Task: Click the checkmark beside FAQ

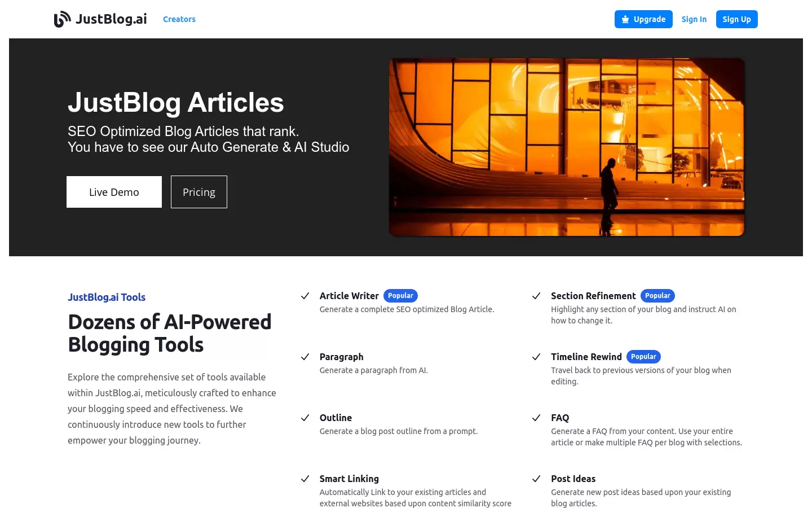Action: pos(536,418)
